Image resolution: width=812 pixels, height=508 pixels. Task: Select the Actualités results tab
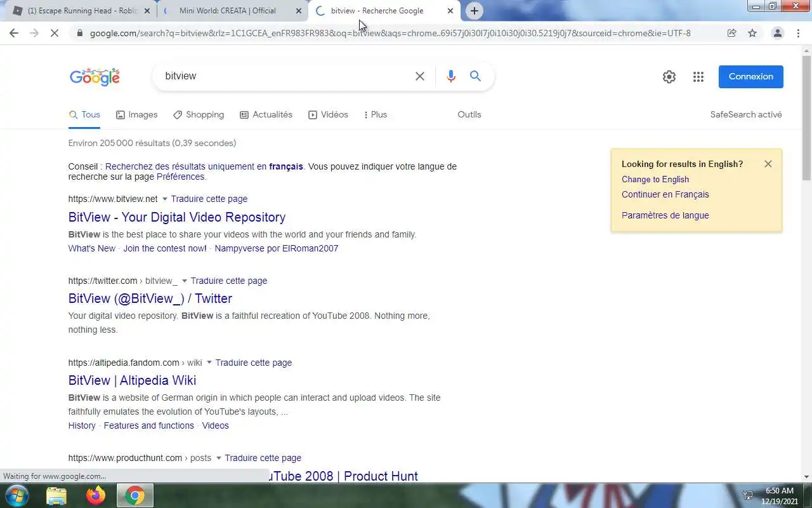click(266, 114)
